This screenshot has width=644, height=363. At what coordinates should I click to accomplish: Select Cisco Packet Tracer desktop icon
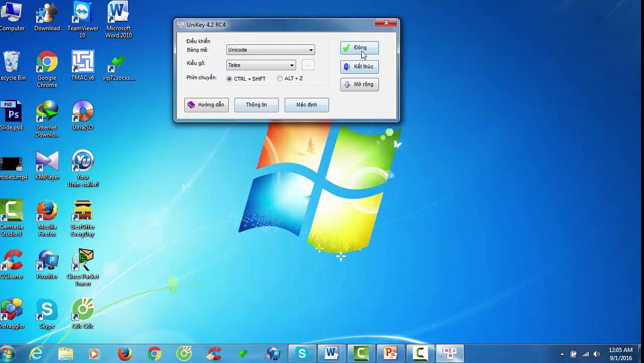pyautogui.click(x=83, y=268)
